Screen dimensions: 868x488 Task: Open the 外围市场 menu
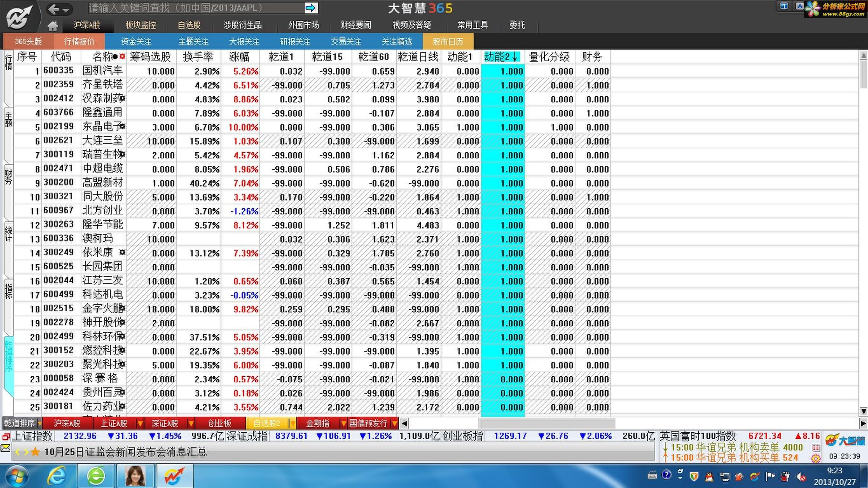[303, 25]
